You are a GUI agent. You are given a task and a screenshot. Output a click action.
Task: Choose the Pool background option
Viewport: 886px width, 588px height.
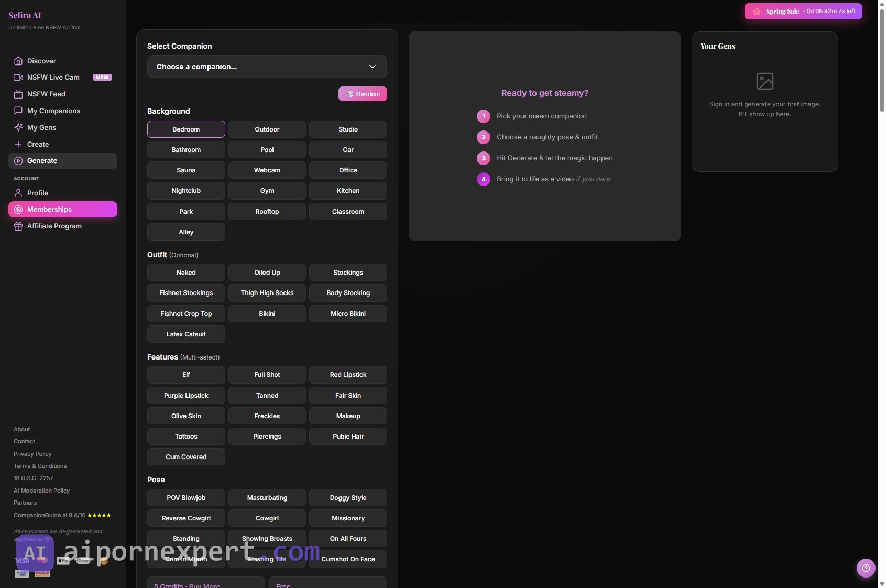pyautogui.click(x=267, y=150)
